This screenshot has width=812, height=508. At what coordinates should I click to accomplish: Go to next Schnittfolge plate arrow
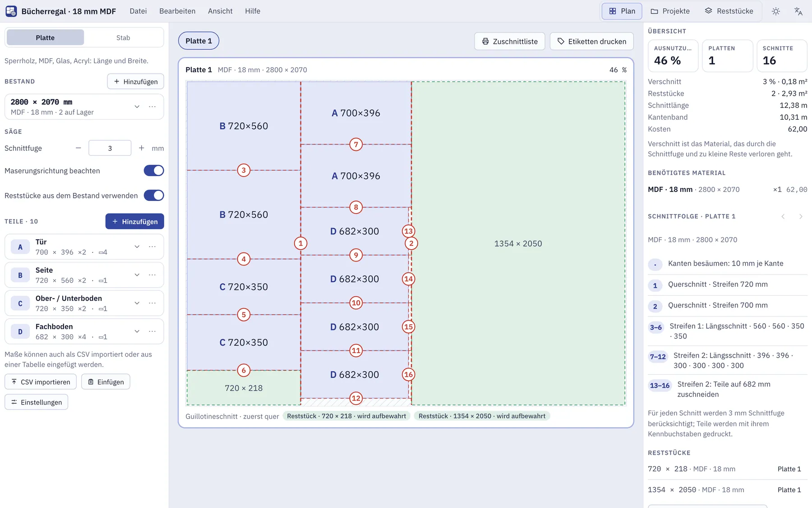[801, 216]
